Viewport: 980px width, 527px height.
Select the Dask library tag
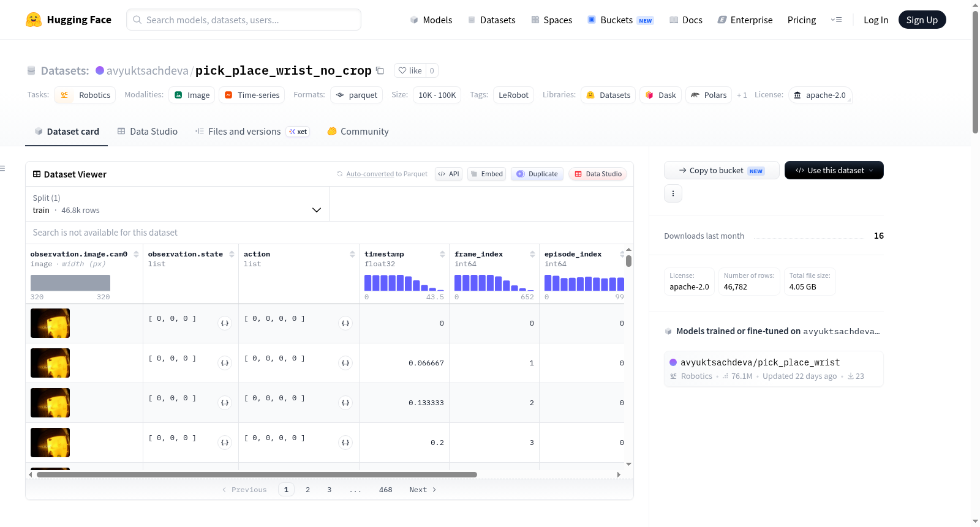(x=661, y=95)
